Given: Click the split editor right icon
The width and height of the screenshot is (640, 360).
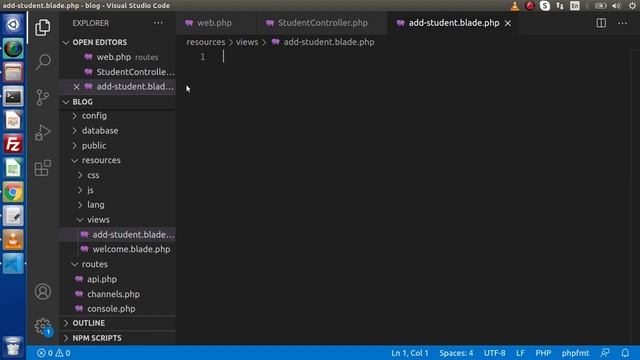Looking at the screenshot, I should coord(601,23).
